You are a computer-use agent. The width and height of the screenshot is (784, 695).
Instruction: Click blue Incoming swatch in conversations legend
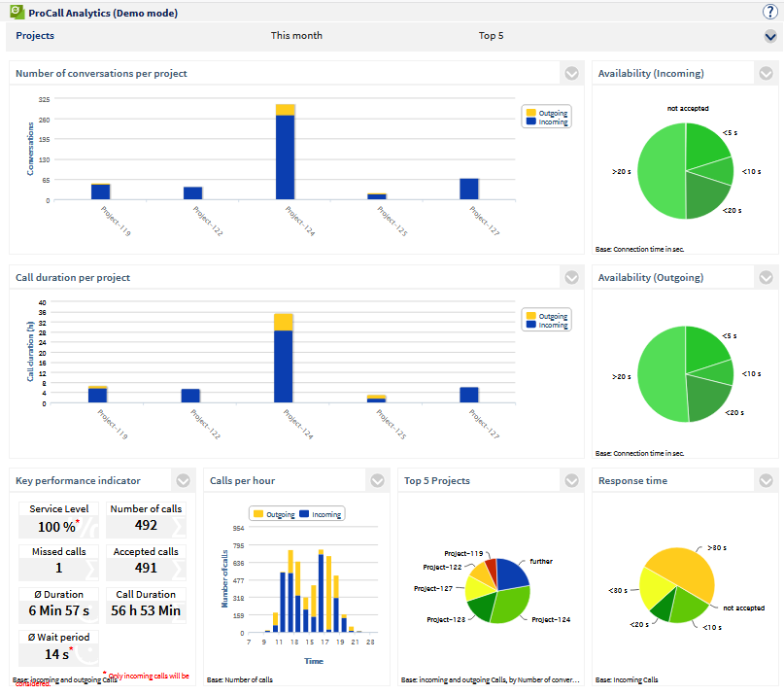[x=531, y=122]
